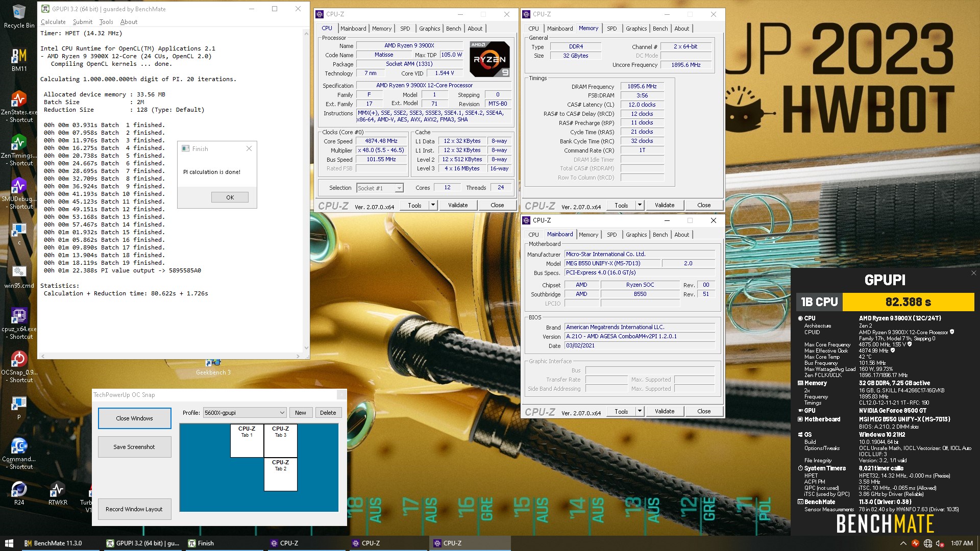Viewport: 980px width, 551px height.
Task: Click Save Screenshot in OC Snap
Action: 134,447
